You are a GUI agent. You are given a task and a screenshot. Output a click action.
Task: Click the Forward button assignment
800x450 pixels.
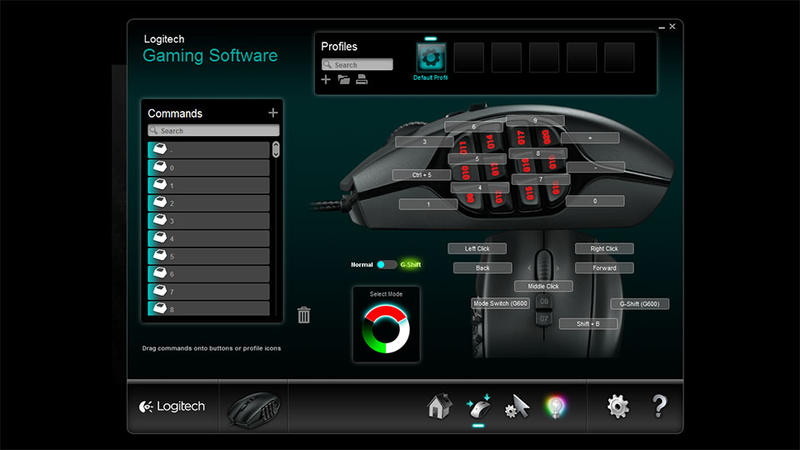pos(604,268)
